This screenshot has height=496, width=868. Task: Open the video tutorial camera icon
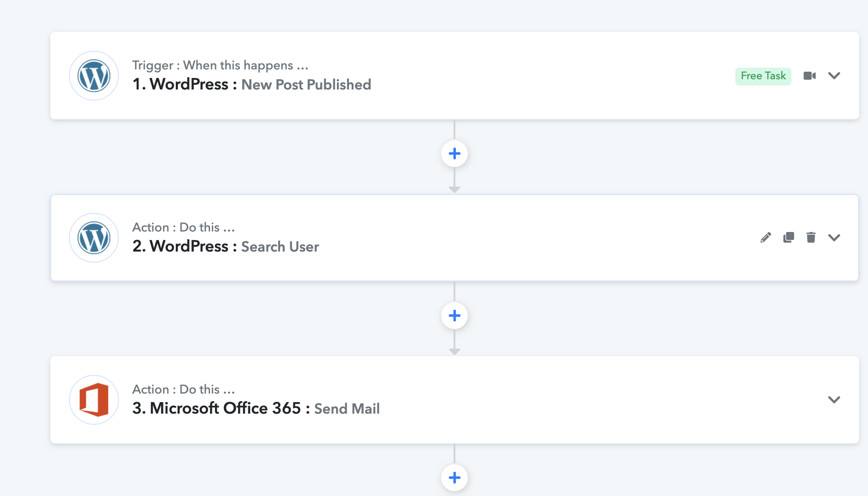810,76
